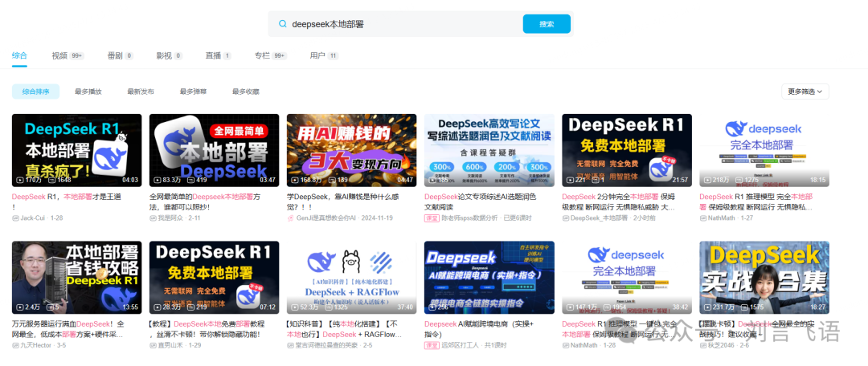
Task: Open the AI赋能跨境电商 course thumbnail
Action: pyautogui.click(x=489, y=278)
